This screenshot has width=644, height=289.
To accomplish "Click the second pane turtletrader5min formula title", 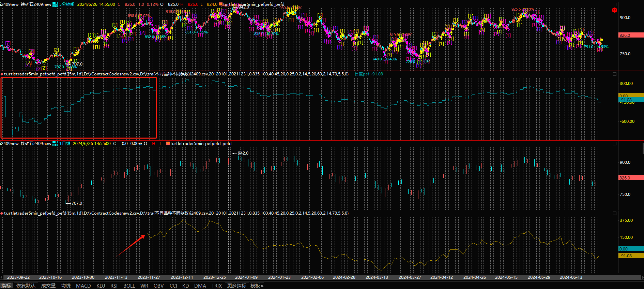I will tap(177, 74).
